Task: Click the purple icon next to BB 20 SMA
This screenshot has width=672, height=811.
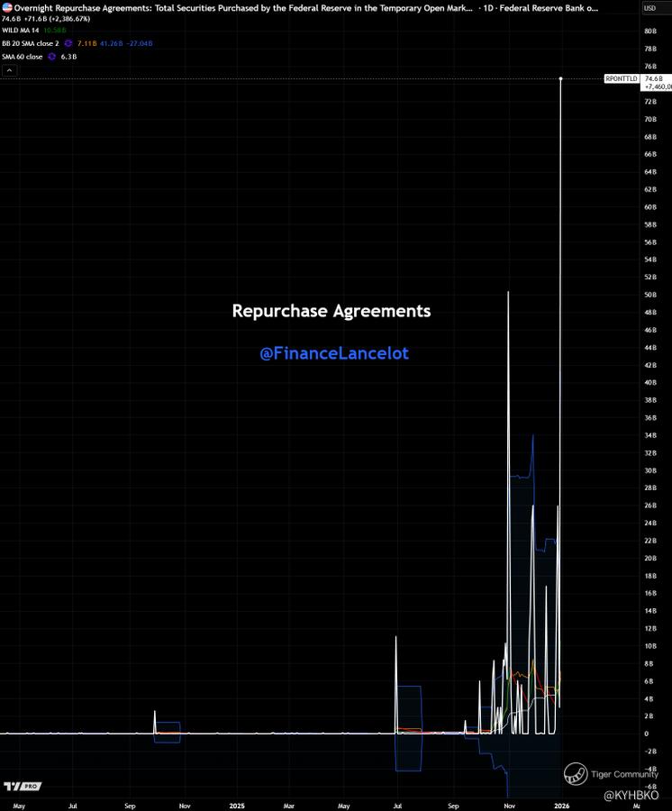Action: coord(68,43)
